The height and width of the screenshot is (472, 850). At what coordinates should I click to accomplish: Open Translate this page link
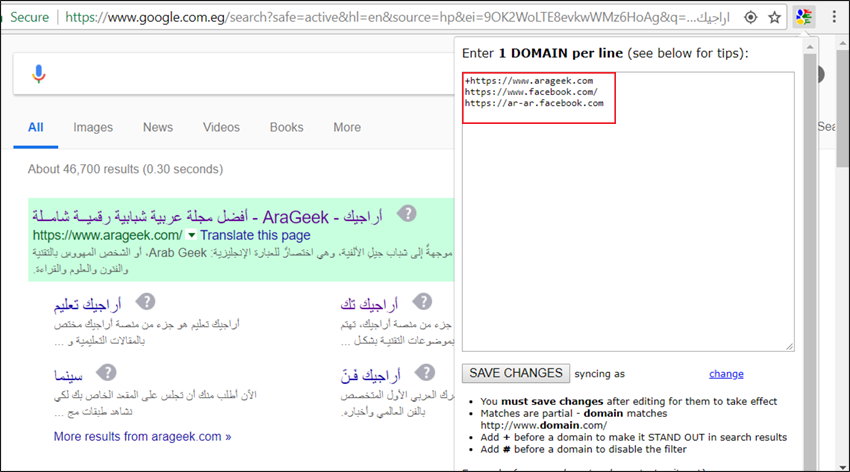[255, 235]
